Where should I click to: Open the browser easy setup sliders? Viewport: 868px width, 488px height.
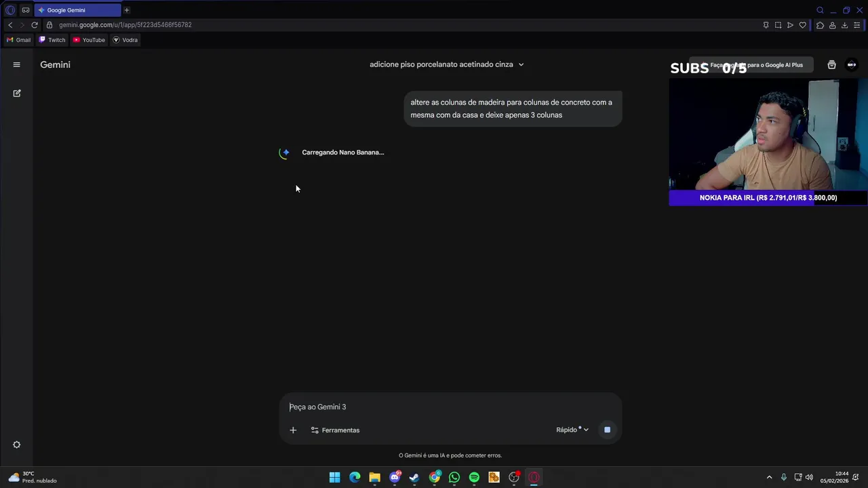click(x=856, y=25)
